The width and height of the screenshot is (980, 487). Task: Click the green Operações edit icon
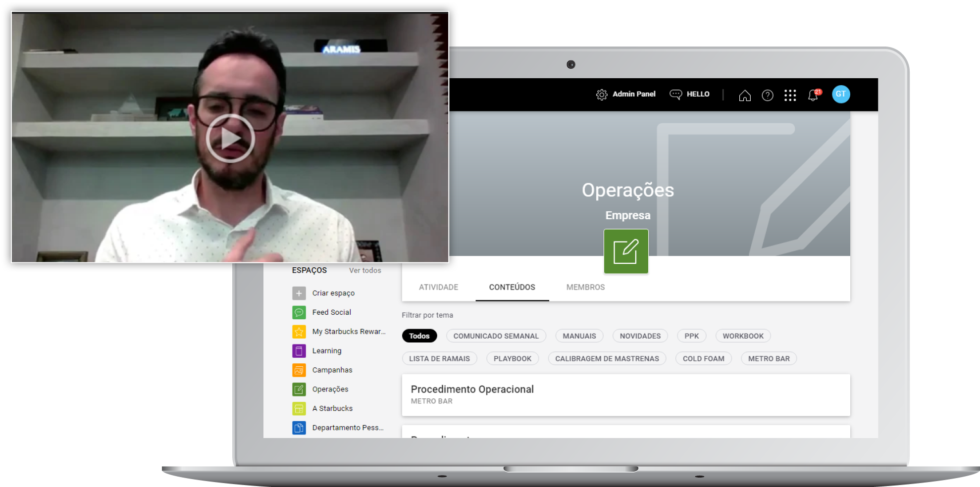point(625,251)
